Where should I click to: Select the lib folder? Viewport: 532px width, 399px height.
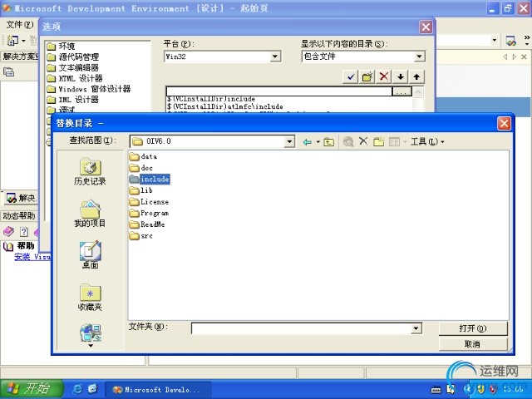coord(141,190)
